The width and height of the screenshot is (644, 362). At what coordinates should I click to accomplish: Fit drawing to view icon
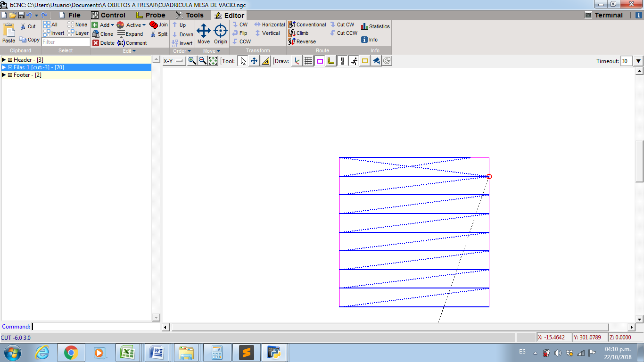pyautogui.click(x=213, y=61)
